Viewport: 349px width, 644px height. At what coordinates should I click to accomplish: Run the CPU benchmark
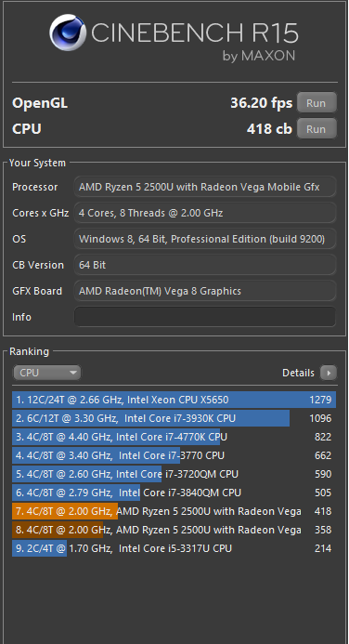[x=317, y=128]
